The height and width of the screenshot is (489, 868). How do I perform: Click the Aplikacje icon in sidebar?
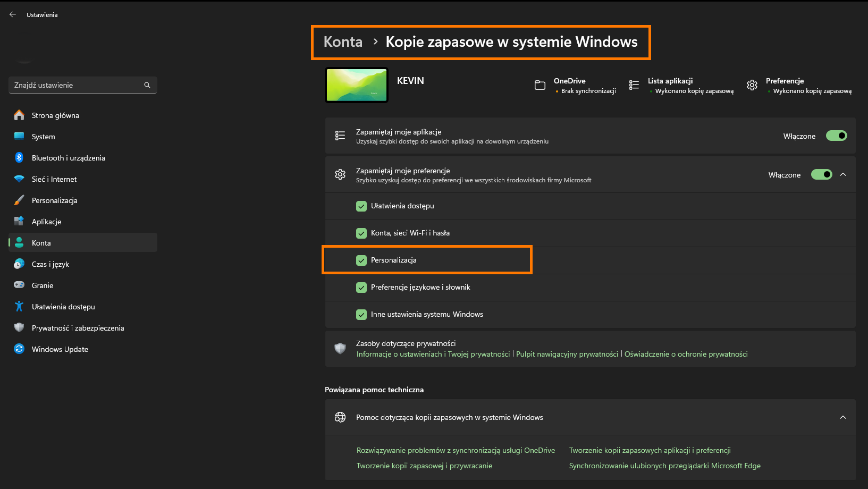pyautogui.click(x=19, y=221)
